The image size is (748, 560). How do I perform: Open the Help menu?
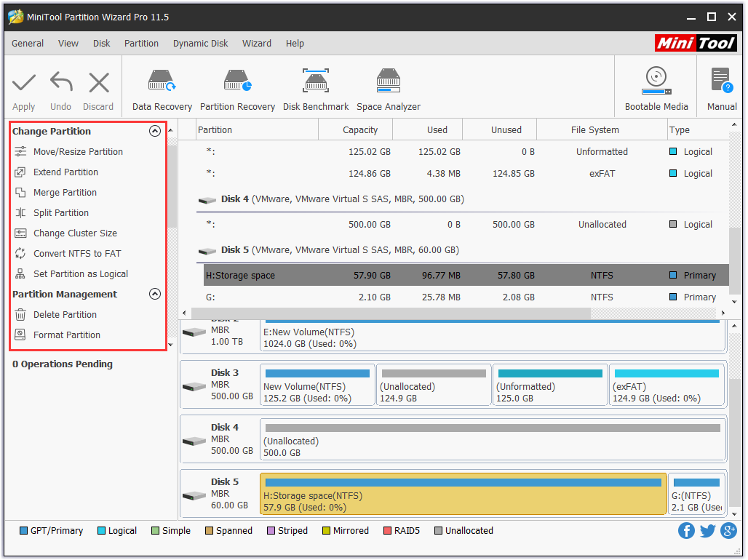click(x=295, y=44)
